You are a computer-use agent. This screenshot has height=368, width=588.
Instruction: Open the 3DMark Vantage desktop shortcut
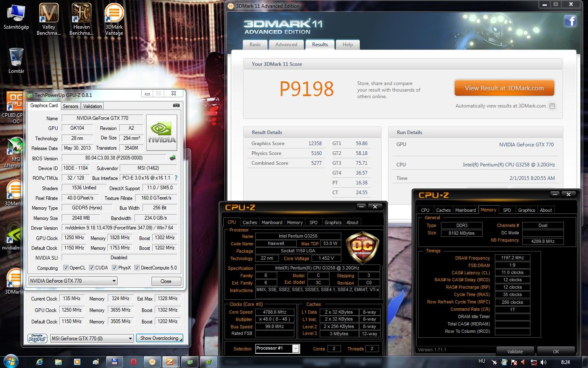click(114, 19)
